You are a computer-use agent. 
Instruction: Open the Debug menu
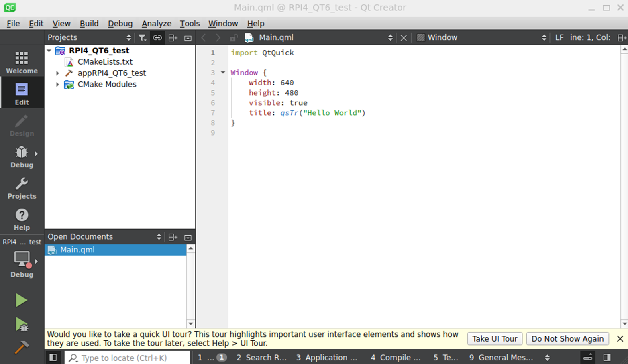[120, 24]
